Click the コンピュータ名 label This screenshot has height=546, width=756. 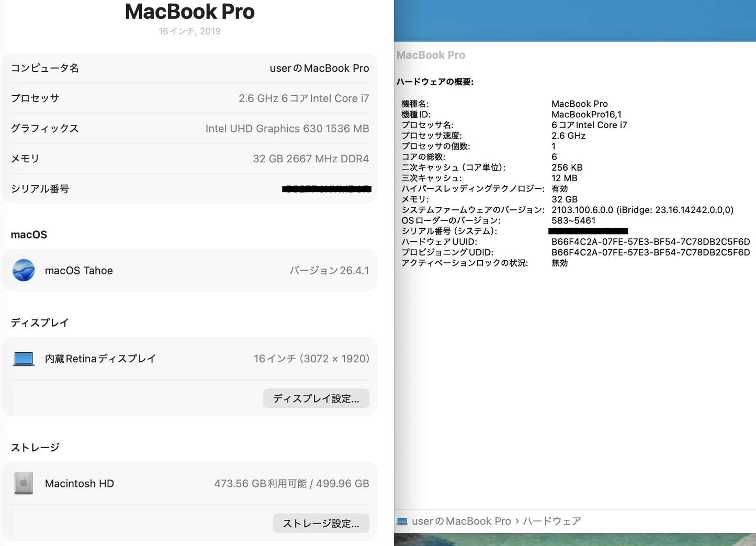[x=45, y=68]
